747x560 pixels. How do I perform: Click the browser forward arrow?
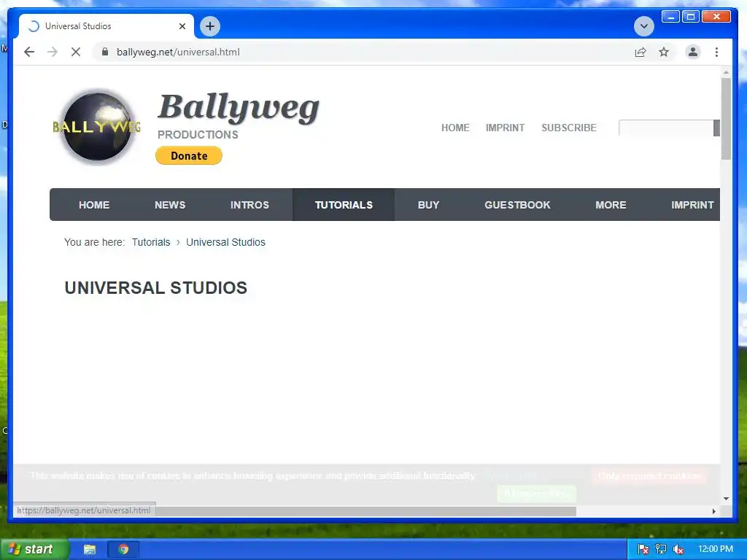point(53,52)
